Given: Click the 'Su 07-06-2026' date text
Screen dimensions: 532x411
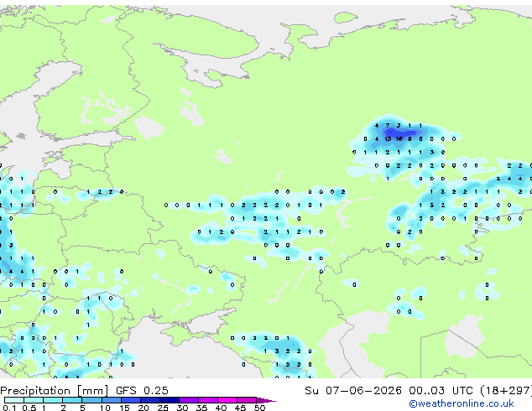Looking at the screenshot, I should pos(353,390).
